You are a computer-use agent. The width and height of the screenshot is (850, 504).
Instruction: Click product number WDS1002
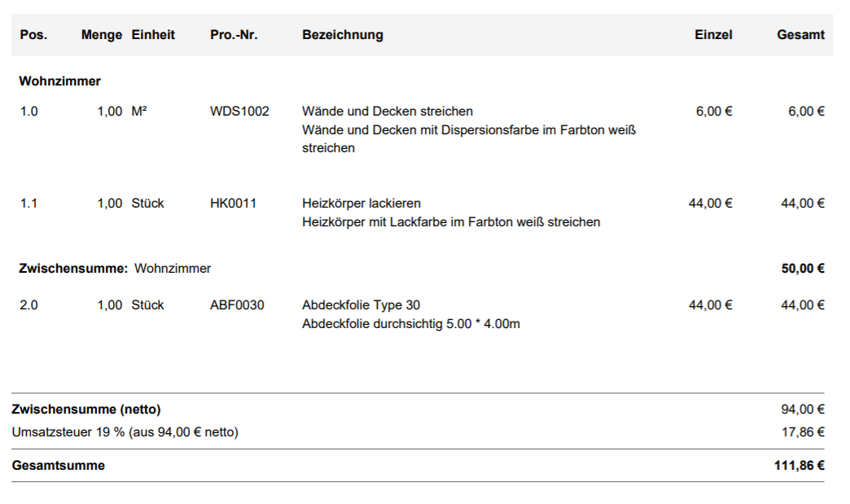(239, 112)
